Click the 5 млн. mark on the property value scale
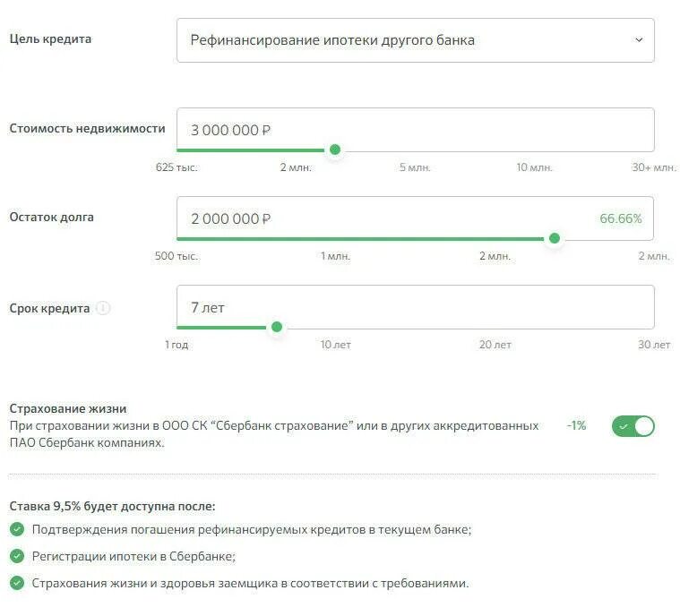The width and height of the screenshot is (680, 616). click(x=416, y=167)
